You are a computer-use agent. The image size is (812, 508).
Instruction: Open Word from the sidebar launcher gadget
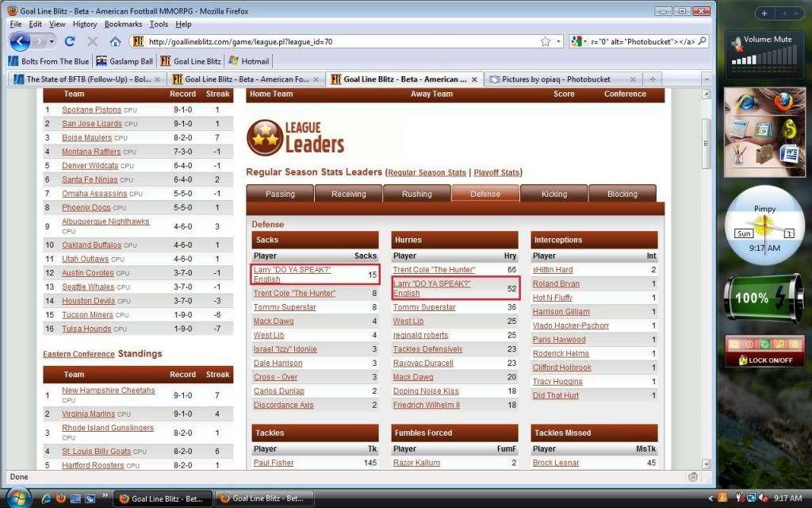787,152
